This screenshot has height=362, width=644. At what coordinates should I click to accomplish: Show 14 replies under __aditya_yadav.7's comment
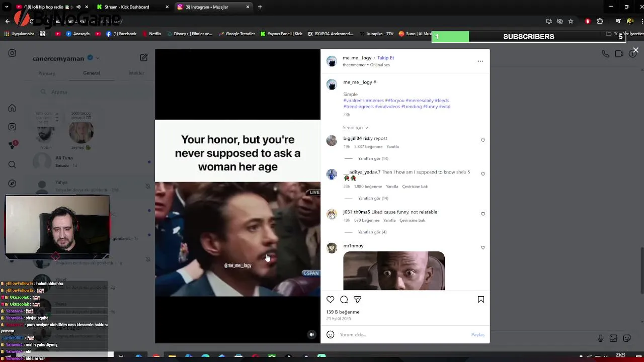[373, 198]
